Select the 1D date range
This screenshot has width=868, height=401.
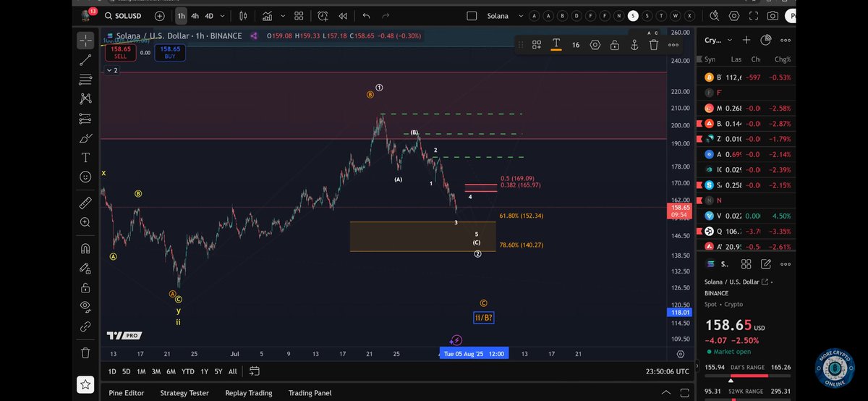[x=112, y=371]
